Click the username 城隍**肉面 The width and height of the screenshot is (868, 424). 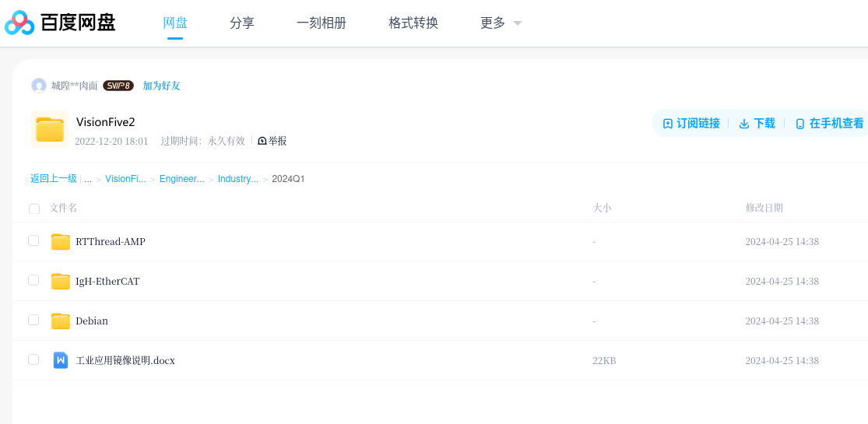tap(75, 86)
